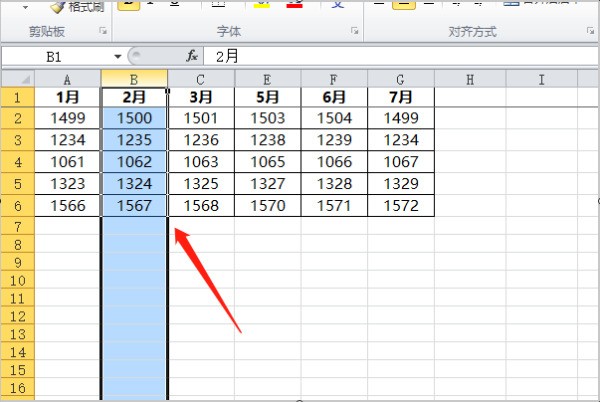
Task: Click the cell with value 1329
Action: [x=401, y=184]
